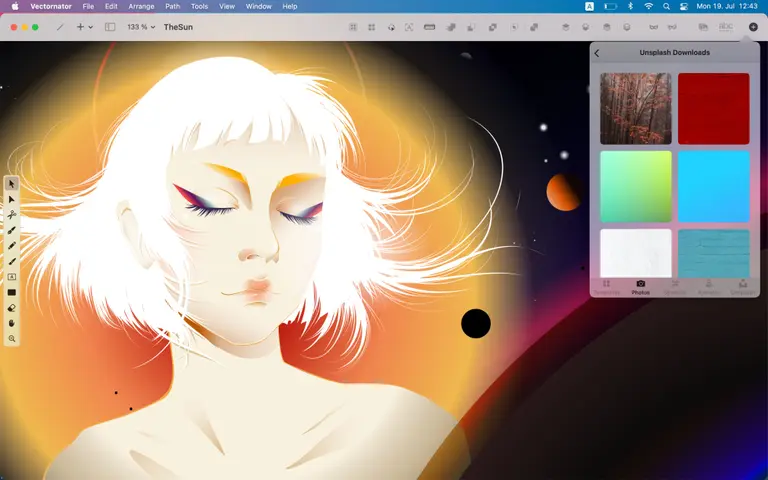Go back from Unsplash Downloads panel

point(597,53)
